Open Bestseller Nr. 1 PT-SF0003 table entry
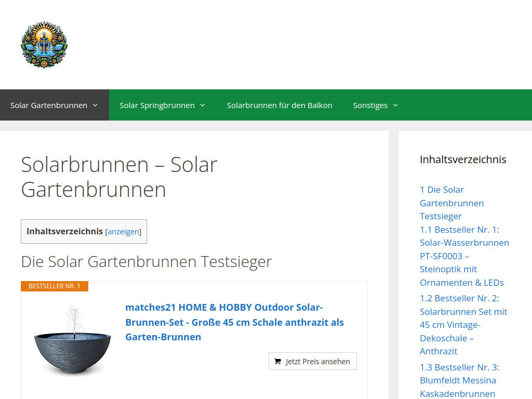 coord(464,256)
